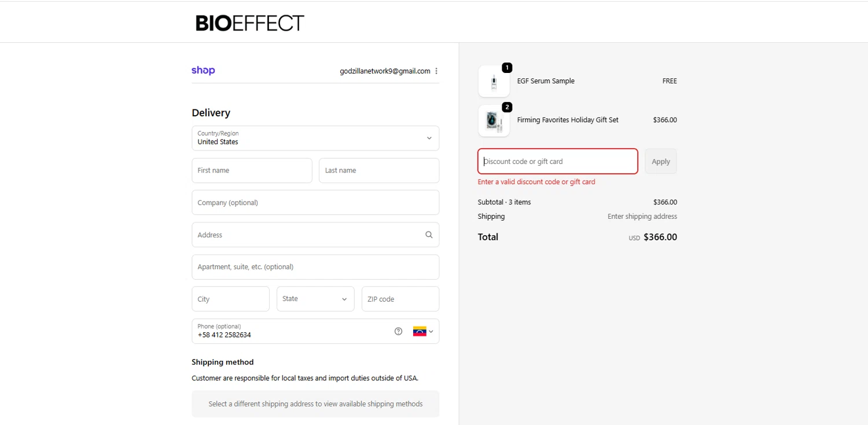Image resolution: width=868 pixels, height=425 pixels.
Task: Click the Total $366.00 amount
Action: (660, 237)
